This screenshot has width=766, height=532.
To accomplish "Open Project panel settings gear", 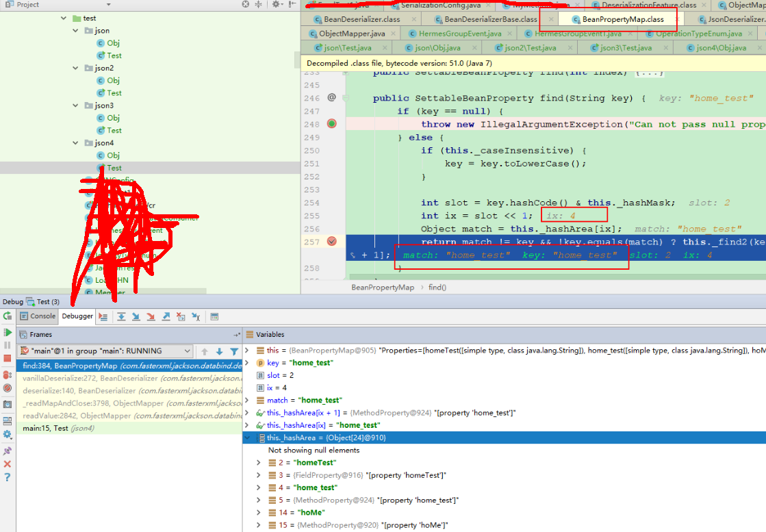I will pos(277,4).
